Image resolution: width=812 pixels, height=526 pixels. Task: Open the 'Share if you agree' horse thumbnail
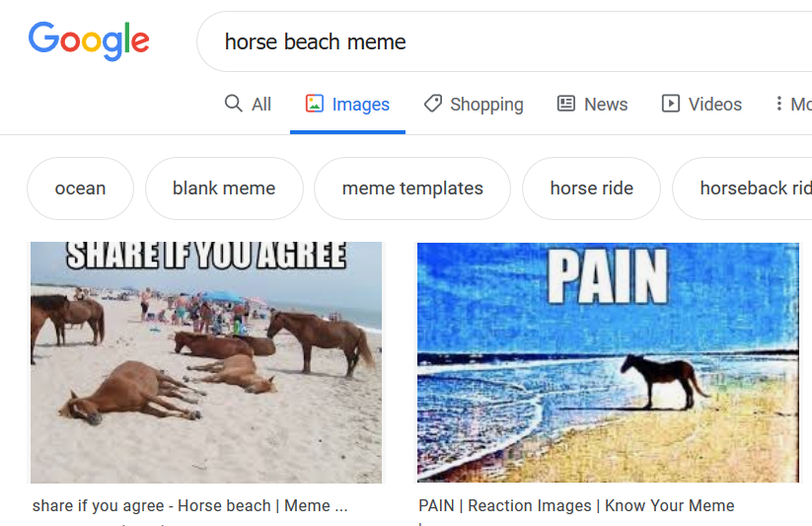(206, 362)
